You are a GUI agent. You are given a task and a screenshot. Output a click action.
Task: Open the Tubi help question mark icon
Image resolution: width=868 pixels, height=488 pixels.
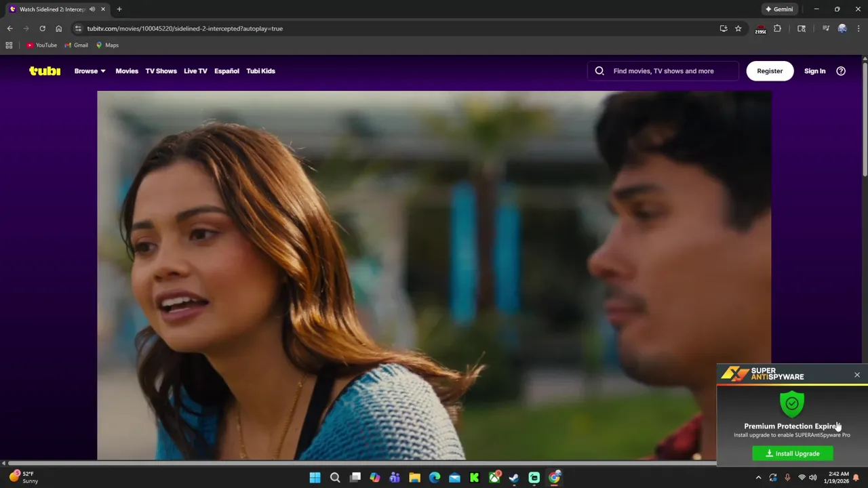[x=841, y=70]
